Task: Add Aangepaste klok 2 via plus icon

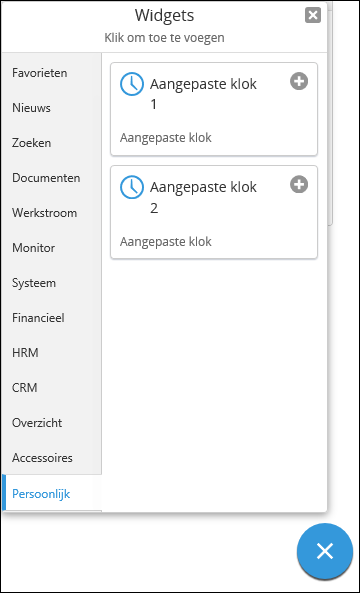Action: pyautogui.click(x=299, y=185)
